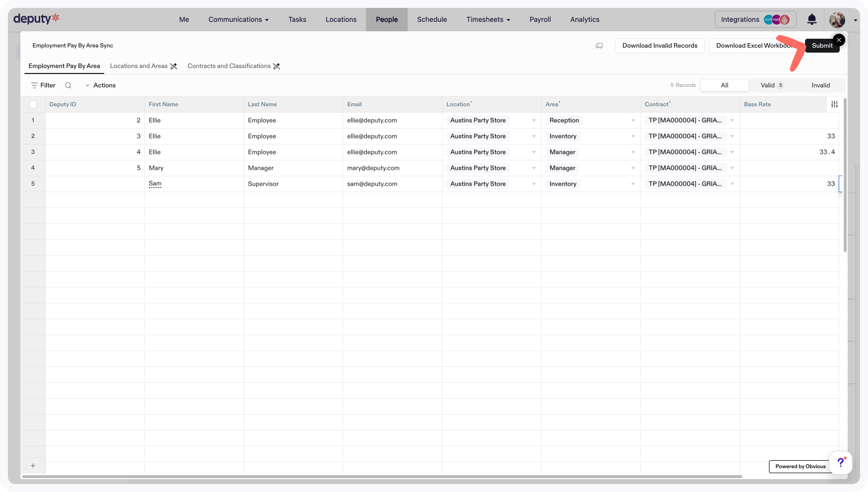
Task: Open Area dropdown for Reception row
Action: tap(633, 121)
